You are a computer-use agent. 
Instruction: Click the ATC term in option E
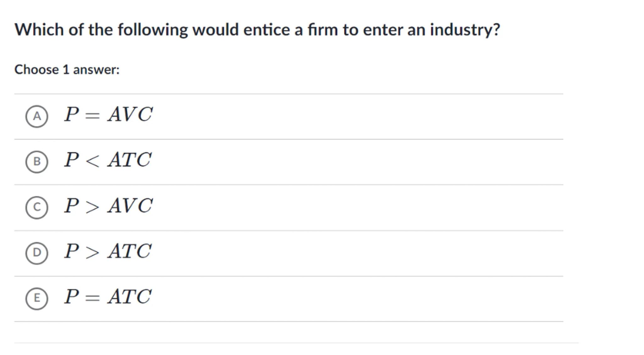130,297
